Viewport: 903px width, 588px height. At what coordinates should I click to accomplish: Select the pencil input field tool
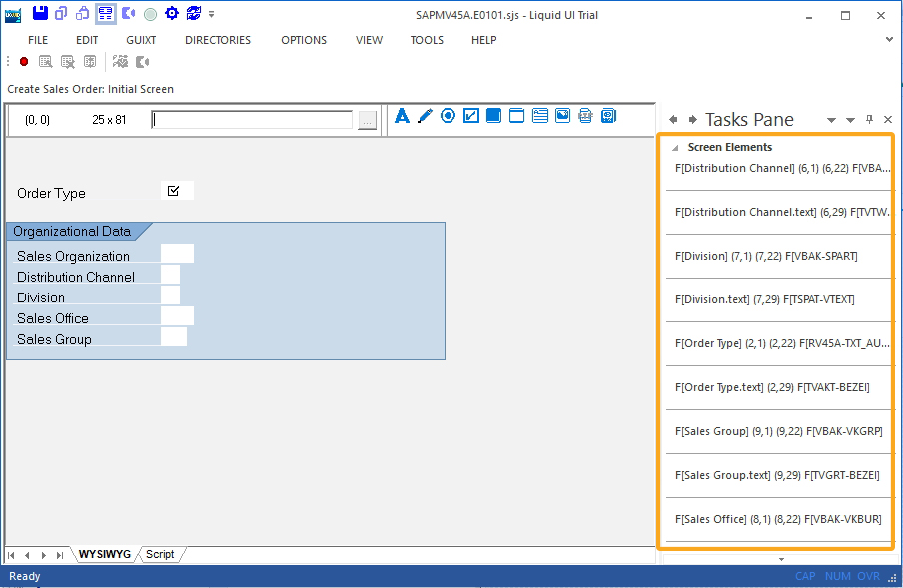click(x=425, y=116)
